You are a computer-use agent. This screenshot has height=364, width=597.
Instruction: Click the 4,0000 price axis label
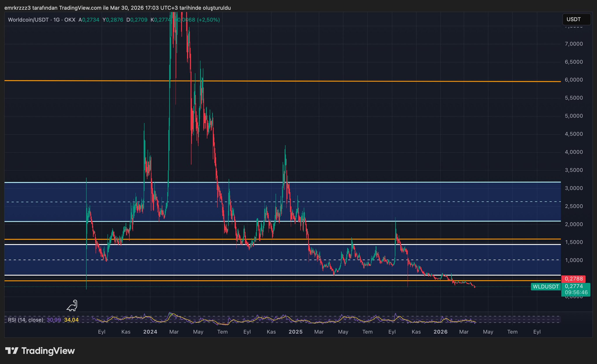coord(574,152)
